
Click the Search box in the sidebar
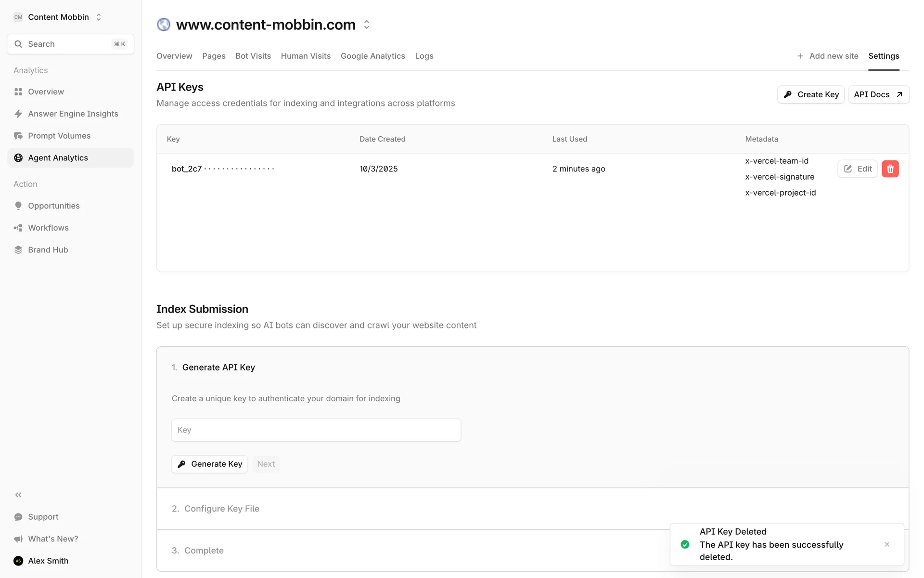[70, 44]
